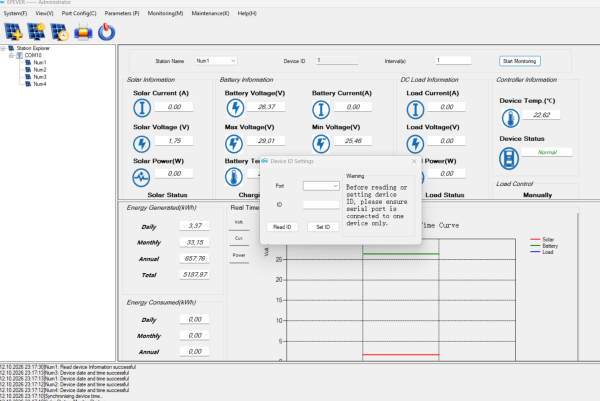The width and height of the screenshot is (600, 401).
Task: Click the Solar Voltage lightning icon
Action: [x=142, y=144]
